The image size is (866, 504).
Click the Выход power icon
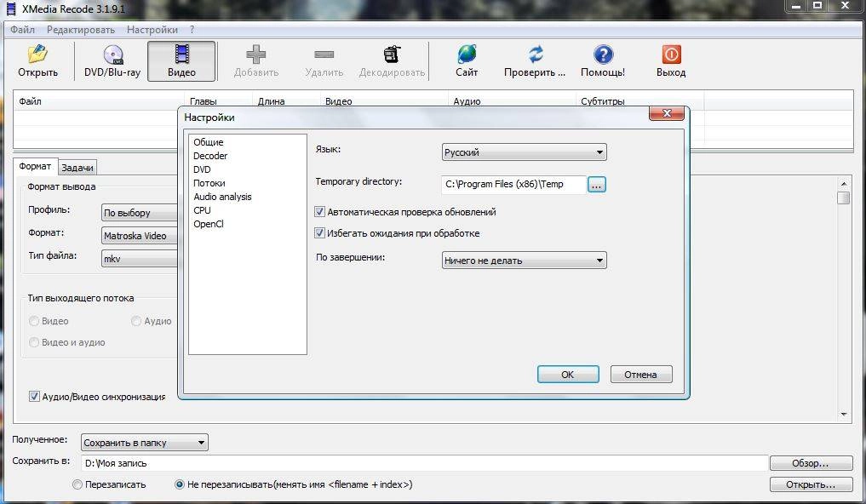(671, 54)
